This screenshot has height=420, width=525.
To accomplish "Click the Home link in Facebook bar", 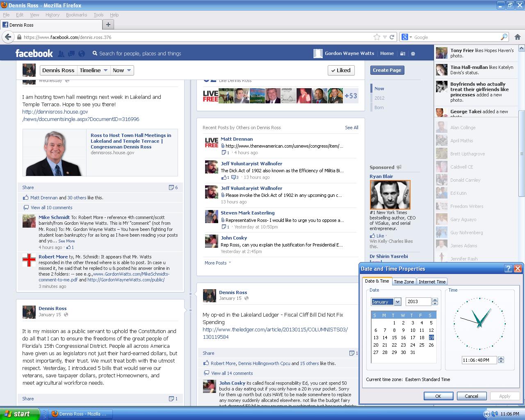I will 387,53.
